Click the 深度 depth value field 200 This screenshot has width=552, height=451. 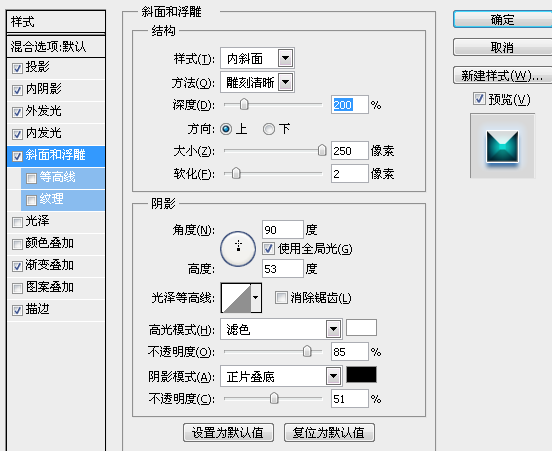tap(350, 105)
